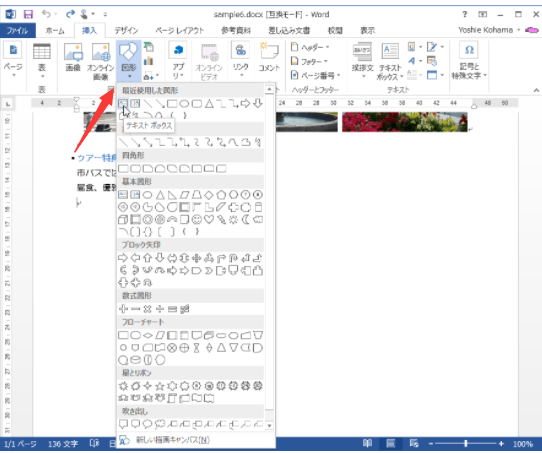542x453 pixels.
Task: Open Word Help question mark
Action: click(x=465, y=14)
